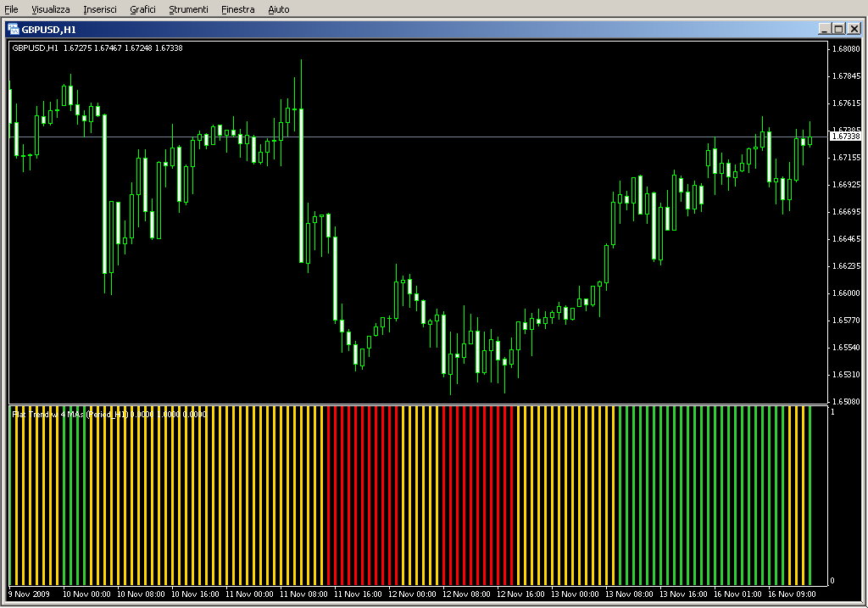
Task: Open the Grafici menu
Action: click(x=142, y=9)
